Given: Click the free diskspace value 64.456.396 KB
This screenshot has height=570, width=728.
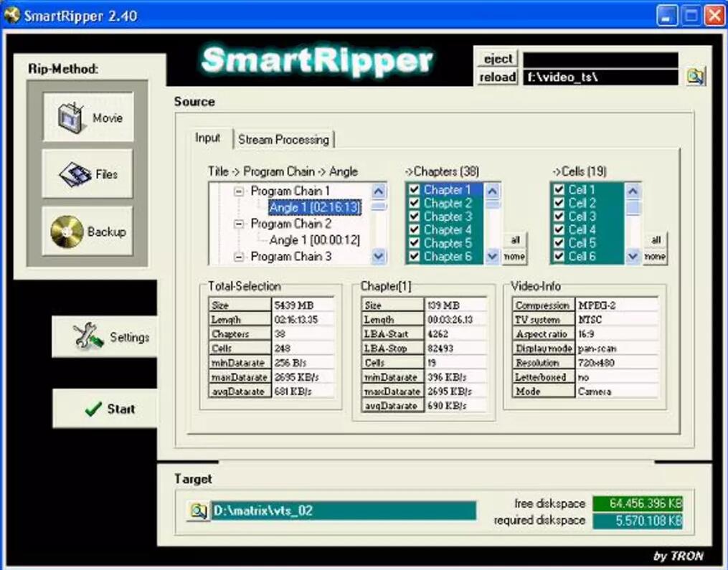Looking at the screenshot, I should pos(638,503).
